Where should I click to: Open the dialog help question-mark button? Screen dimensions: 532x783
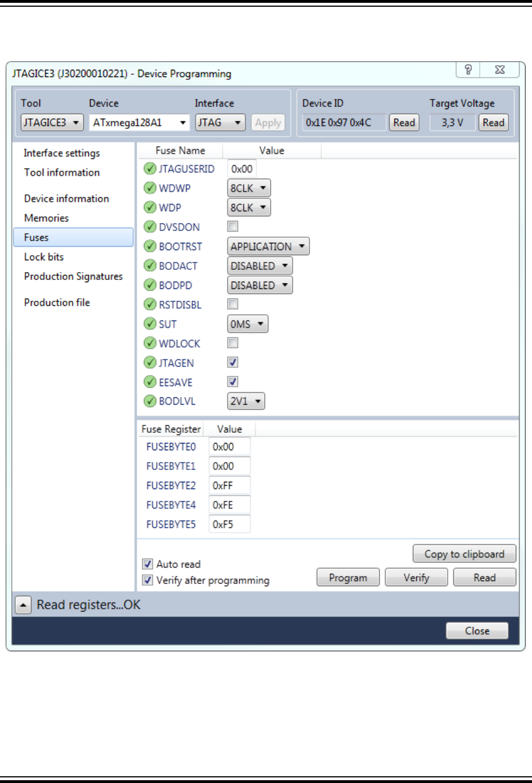point(468,70)
